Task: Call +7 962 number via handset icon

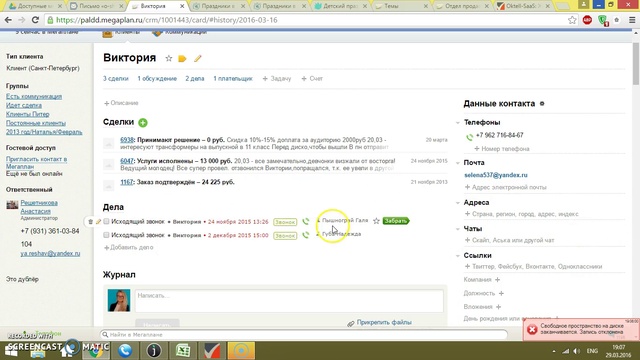Action: (x=469, y=137)
